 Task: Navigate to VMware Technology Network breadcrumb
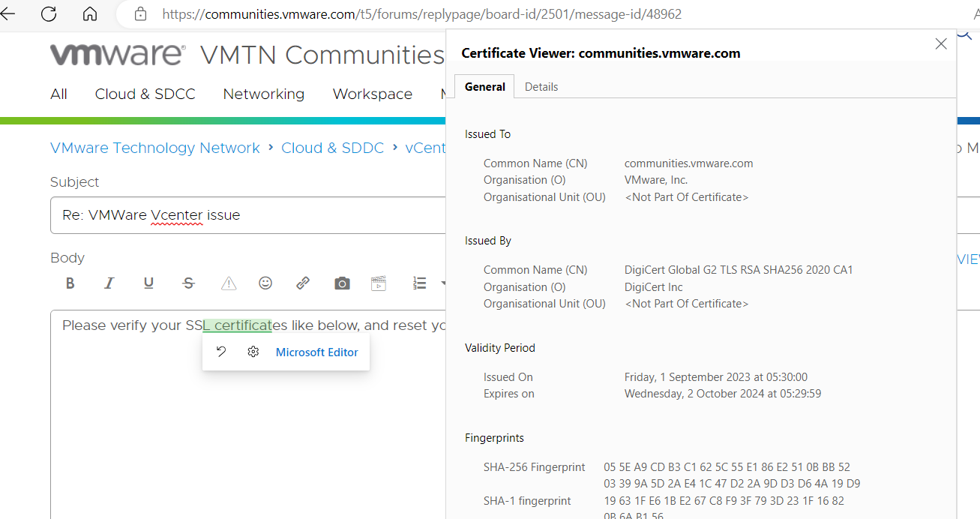click(154, 148)
